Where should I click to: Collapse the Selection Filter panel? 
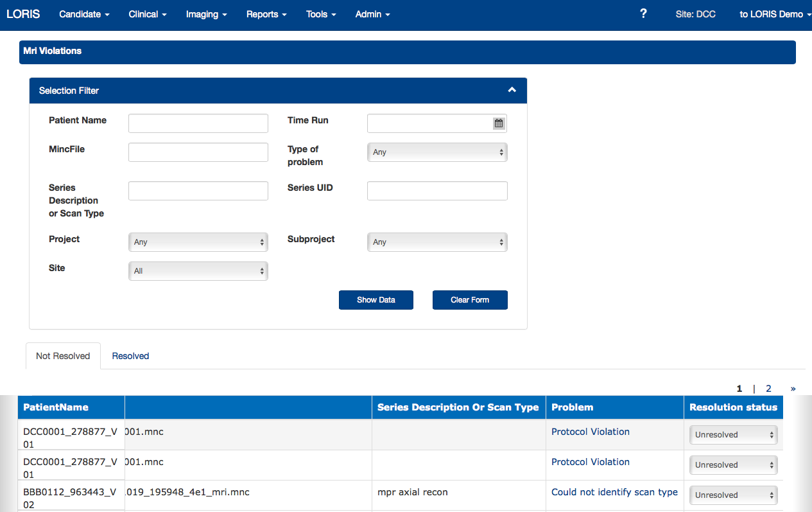512,90
